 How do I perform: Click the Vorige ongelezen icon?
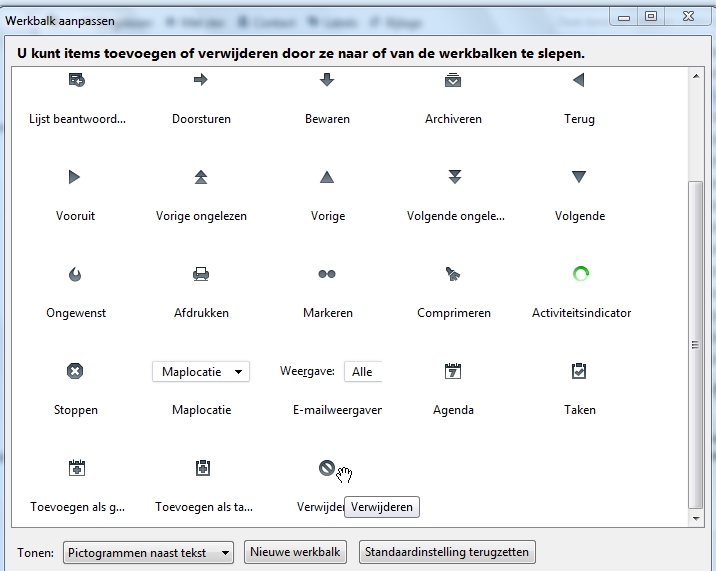pos(201,177)
